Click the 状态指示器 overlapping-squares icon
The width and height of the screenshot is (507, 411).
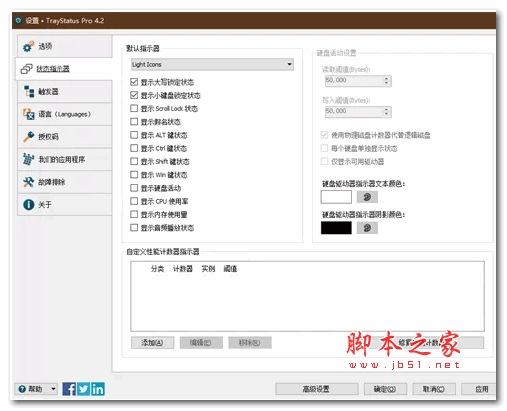[27, 69]
